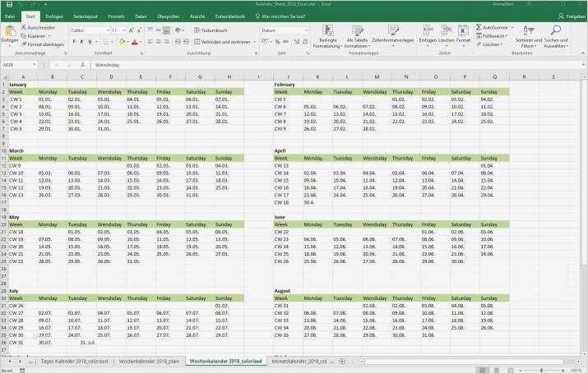Click the insert function fx icon
Screen dimensions: 588x374
click(83, 65)
